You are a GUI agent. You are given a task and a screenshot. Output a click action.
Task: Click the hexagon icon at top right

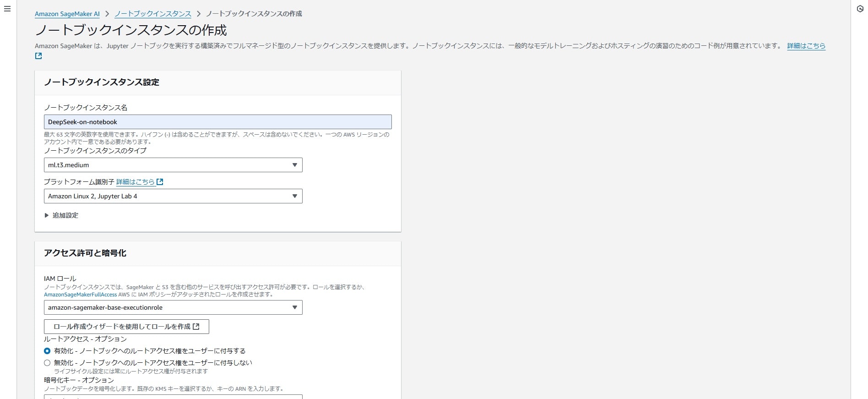(860, 9)
